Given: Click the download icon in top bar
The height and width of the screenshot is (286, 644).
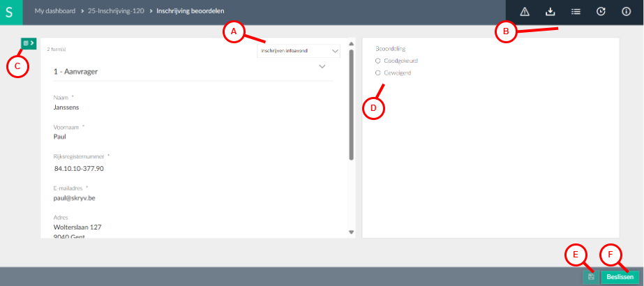Looking at the screenshot, I should 550,12.
